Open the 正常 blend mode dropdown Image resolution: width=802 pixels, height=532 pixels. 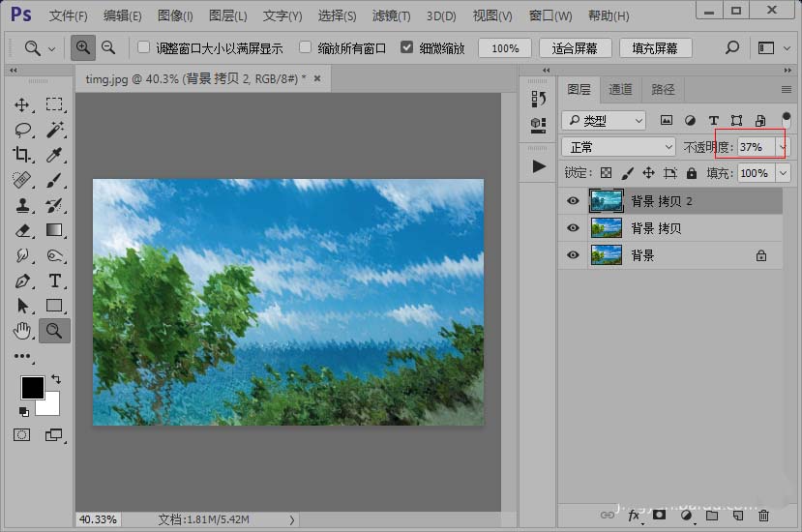pyautogui.click(x=618, y=147)
